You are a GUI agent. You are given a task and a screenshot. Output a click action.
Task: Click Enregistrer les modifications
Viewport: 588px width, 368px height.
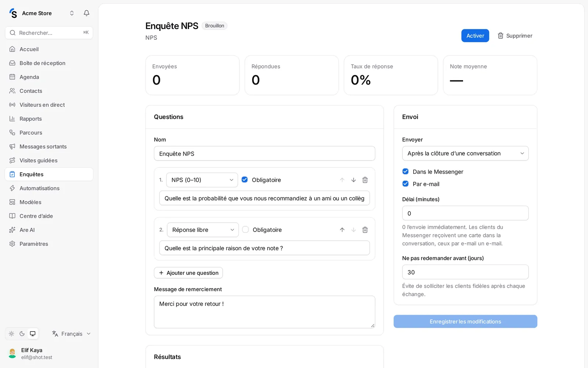[465, 322]
